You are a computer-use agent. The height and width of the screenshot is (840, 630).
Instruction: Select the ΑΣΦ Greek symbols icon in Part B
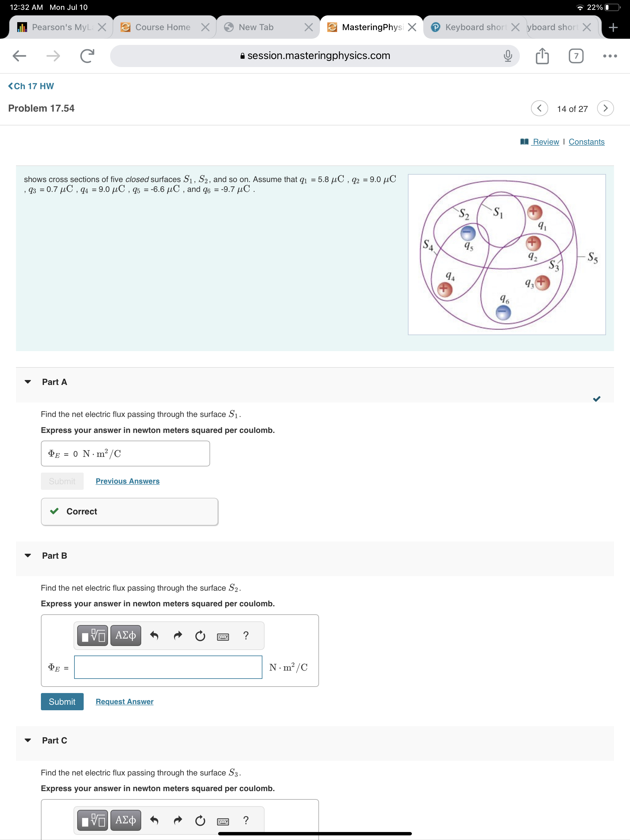(x=126, y=635)
